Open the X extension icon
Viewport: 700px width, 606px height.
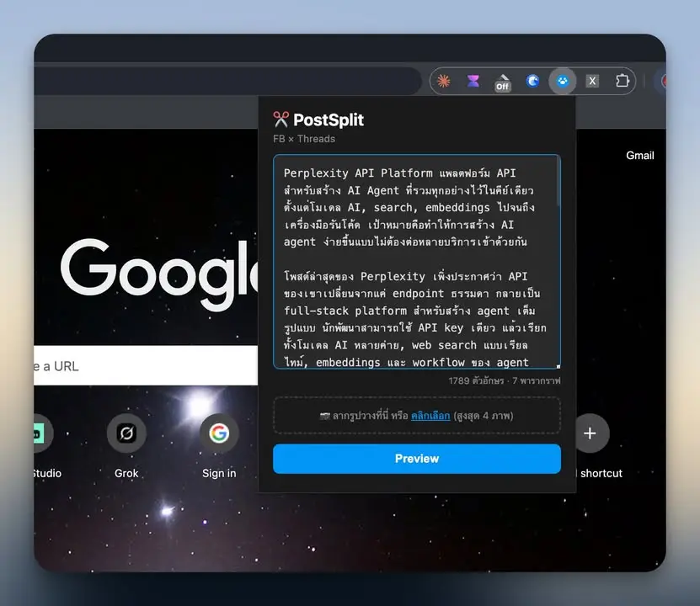tap(592, 81)
